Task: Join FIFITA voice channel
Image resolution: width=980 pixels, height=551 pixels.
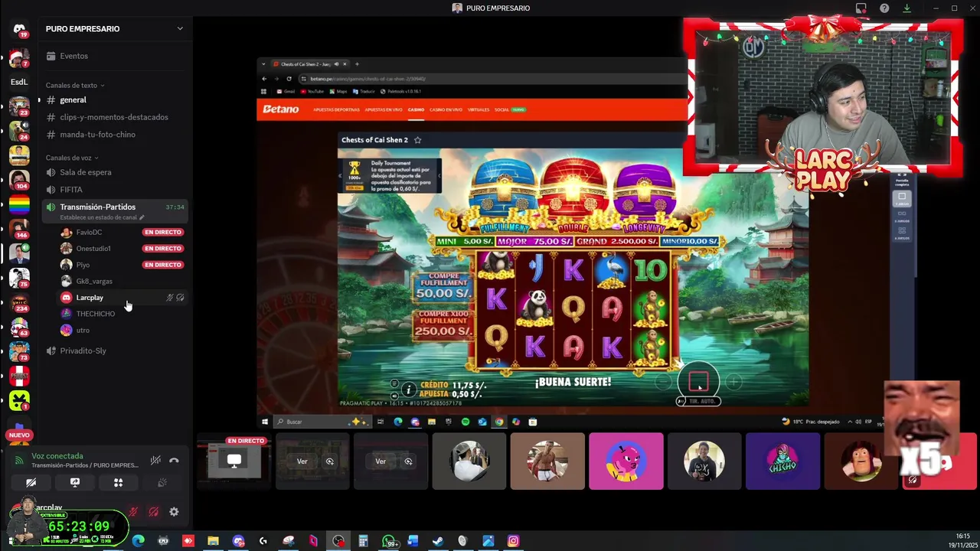Action: (71, 190)
